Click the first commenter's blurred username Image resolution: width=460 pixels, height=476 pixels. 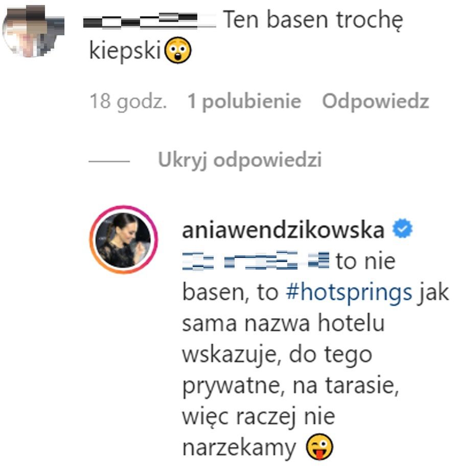(149, 20)
